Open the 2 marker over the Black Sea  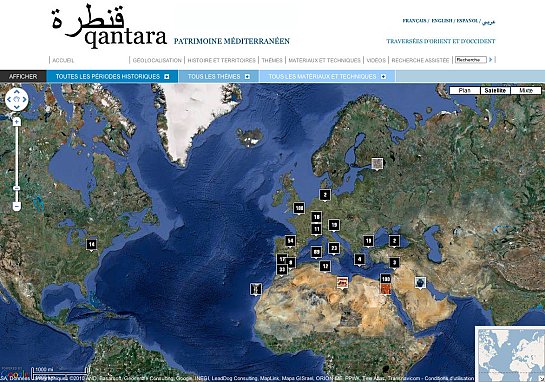394,241
